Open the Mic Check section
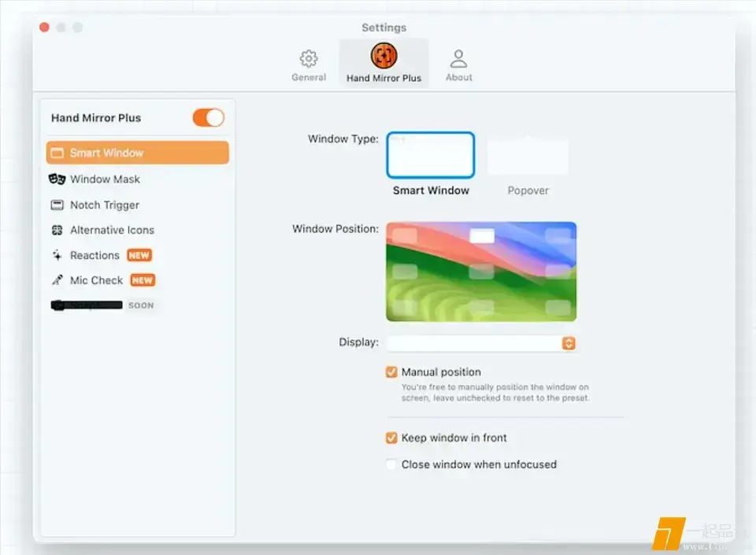756x555 pixels. click(x=137, y=280)
